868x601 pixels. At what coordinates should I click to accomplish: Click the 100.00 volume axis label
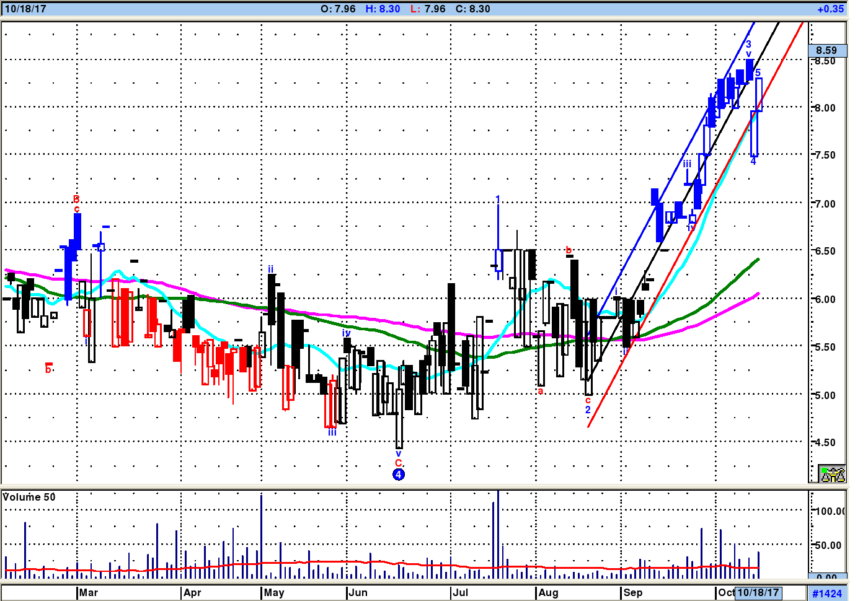pos(830,511)
